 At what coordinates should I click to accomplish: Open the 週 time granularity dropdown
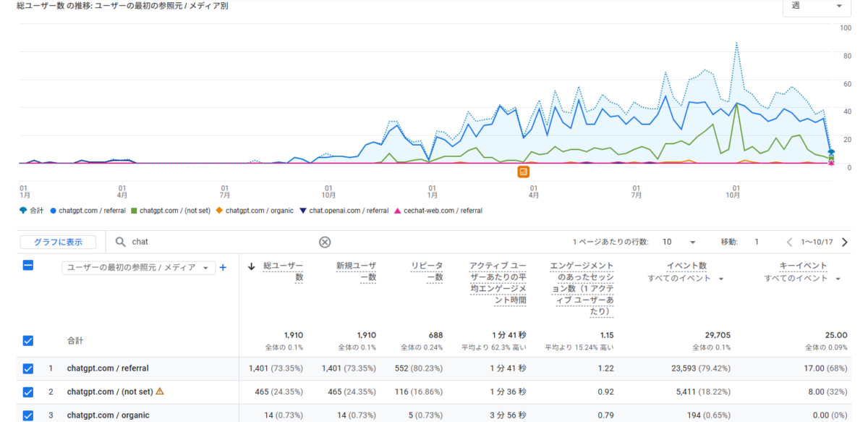817,7
